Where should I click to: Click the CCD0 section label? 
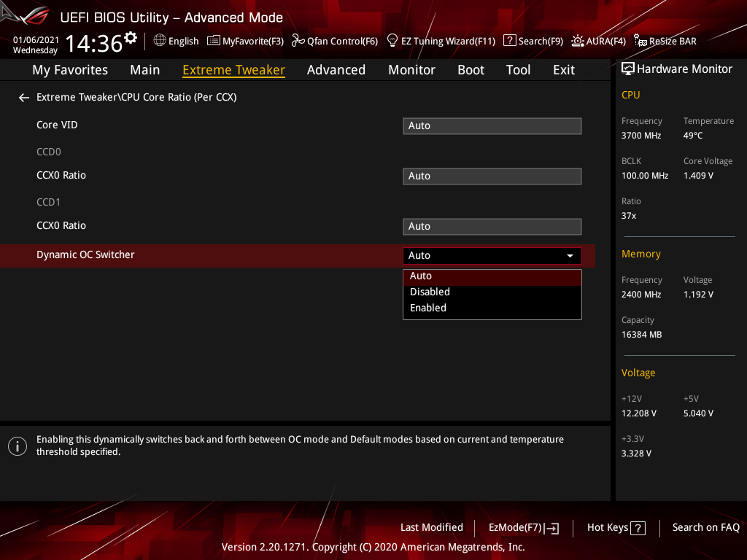click(49, 152)
